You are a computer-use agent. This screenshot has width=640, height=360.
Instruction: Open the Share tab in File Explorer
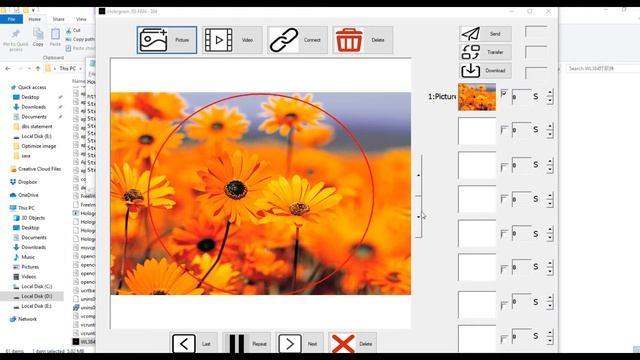[58, 19]
